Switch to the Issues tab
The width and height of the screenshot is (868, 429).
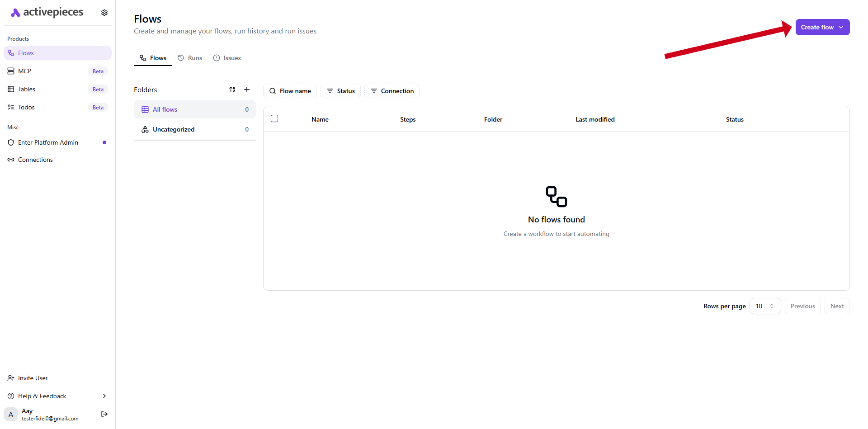[227, 58]
